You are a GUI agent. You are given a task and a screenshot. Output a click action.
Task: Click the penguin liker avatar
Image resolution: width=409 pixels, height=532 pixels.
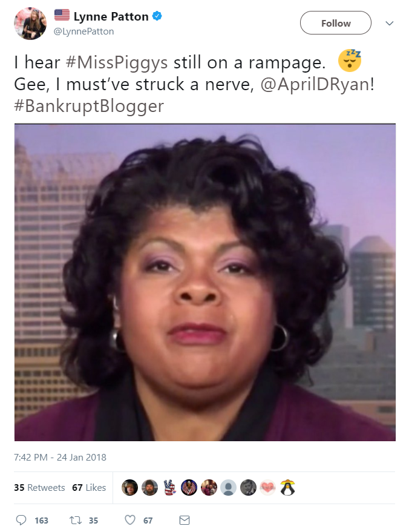pos(287,488)
